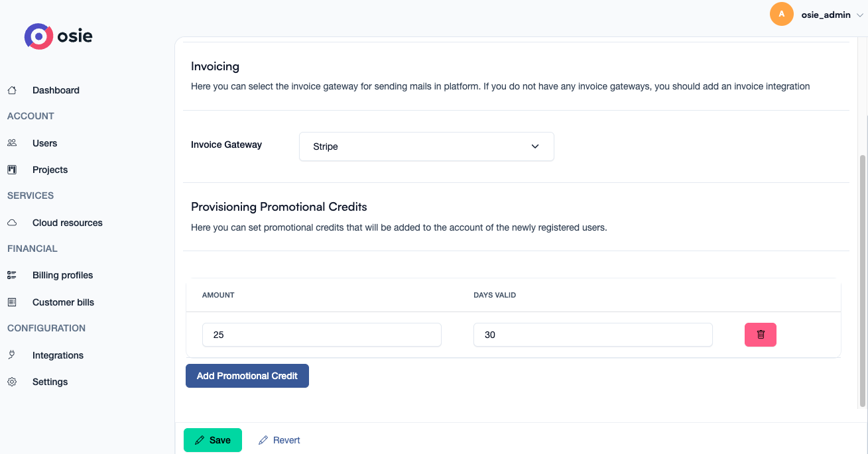The image size is (868, 454).
Task: Click the Add Promotional Credit button
Action: [247, 376]
